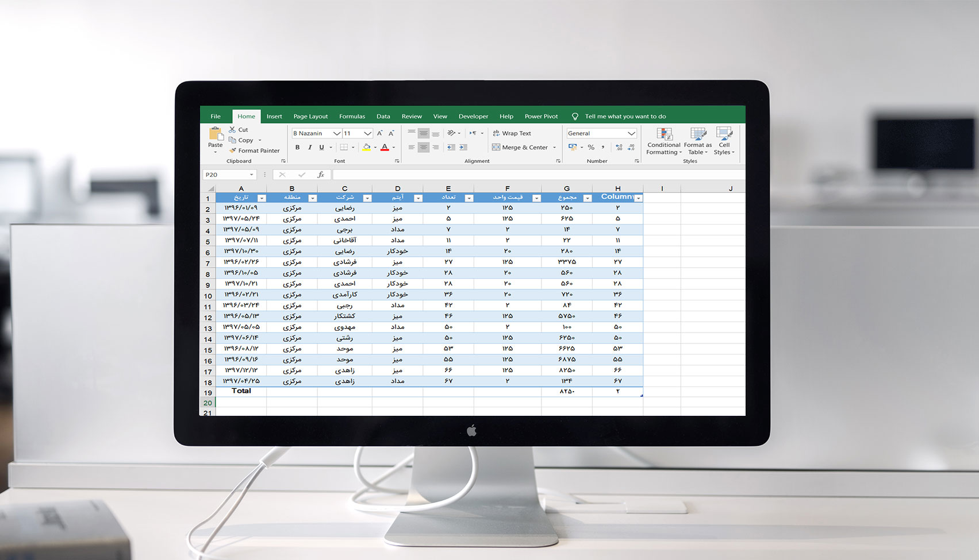Open the Copy options arrow

[260, 140]
